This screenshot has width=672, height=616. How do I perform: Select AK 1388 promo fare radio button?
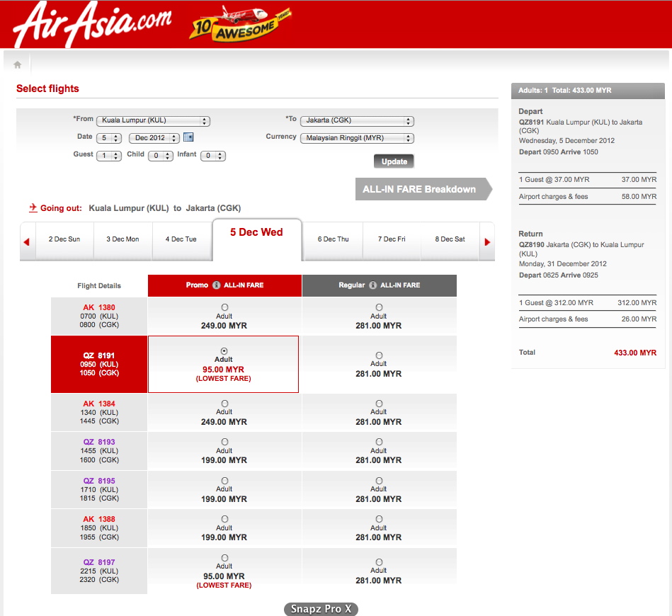pyautogui.click(x=224, y=519)
